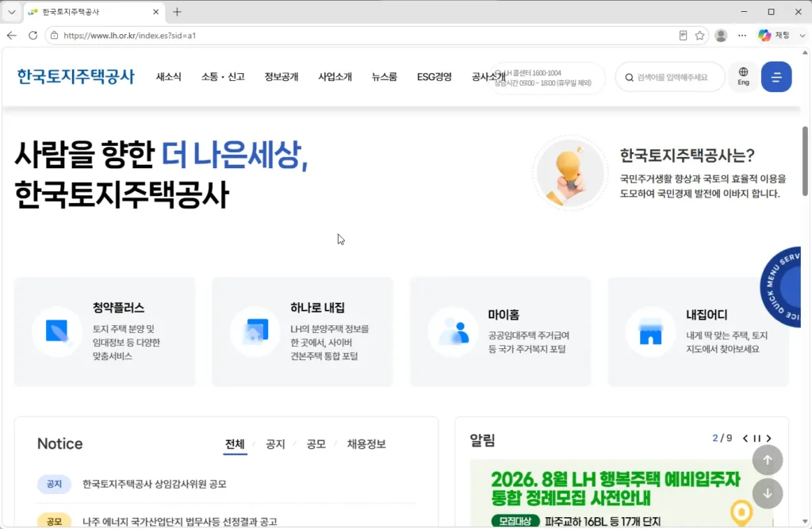Open the reader view icon in address bar

point(683,35)
